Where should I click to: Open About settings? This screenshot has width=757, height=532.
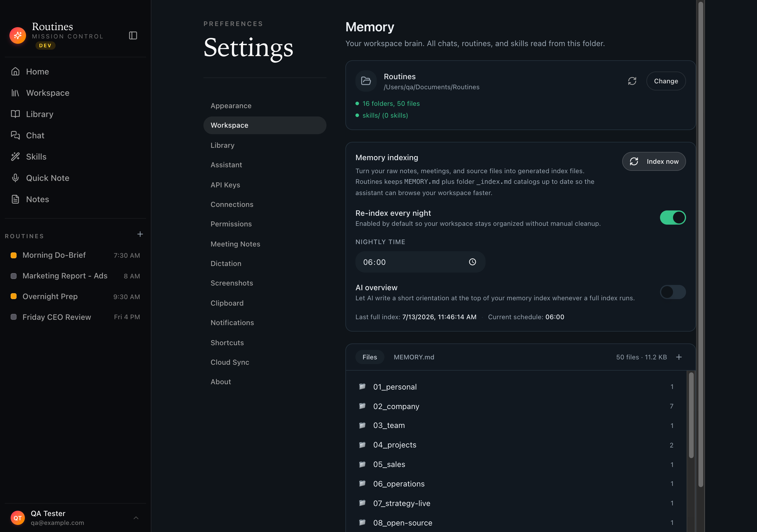(x=265, y=382)
